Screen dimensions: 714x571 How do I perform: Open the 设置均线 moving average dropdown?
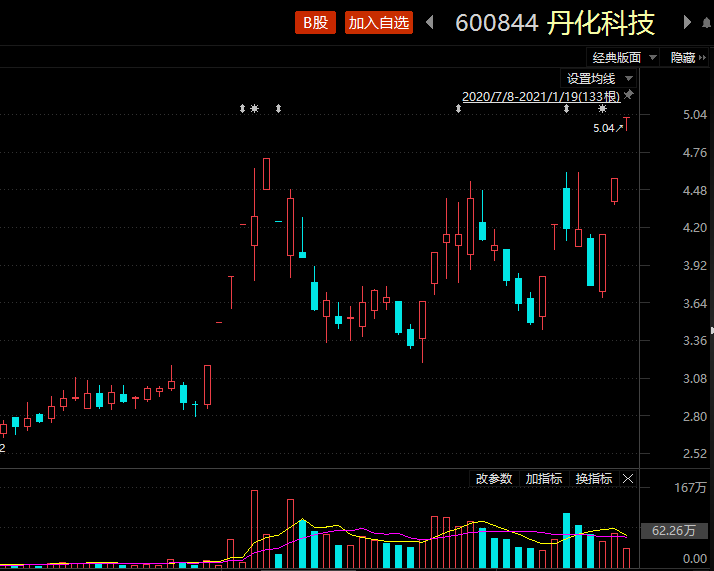pyautogui.click(x=598, y=79)
